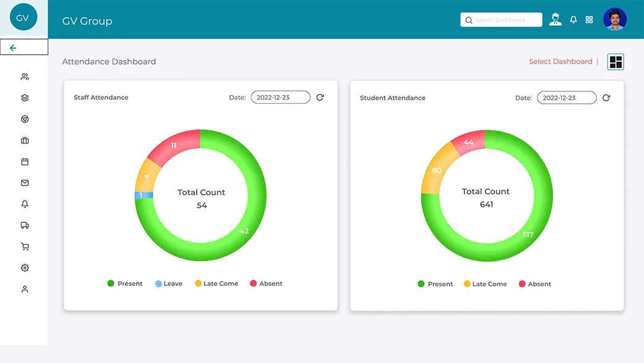Click the Search Dashboard input field
Screen dimensions: 644x363
501,20
